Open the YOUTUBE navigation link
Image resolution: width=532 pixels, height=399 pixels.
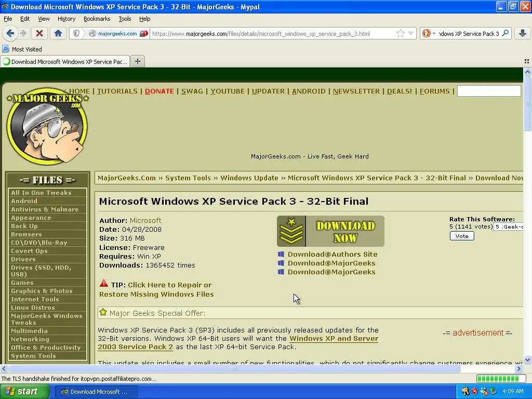tap(228, 91)
